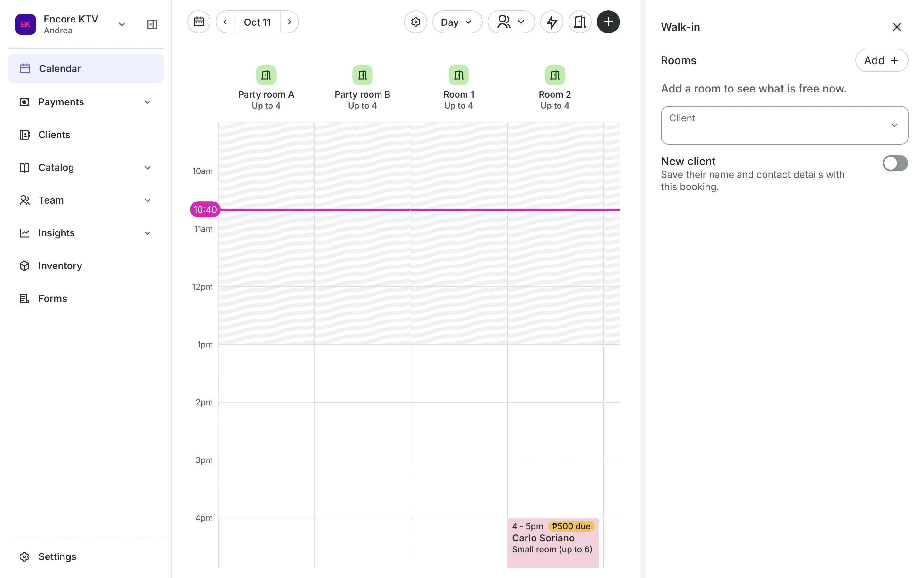Click the Team people icon in sidebar
Image resolution: width=924 pixels, height=578 pixels.
24,200
